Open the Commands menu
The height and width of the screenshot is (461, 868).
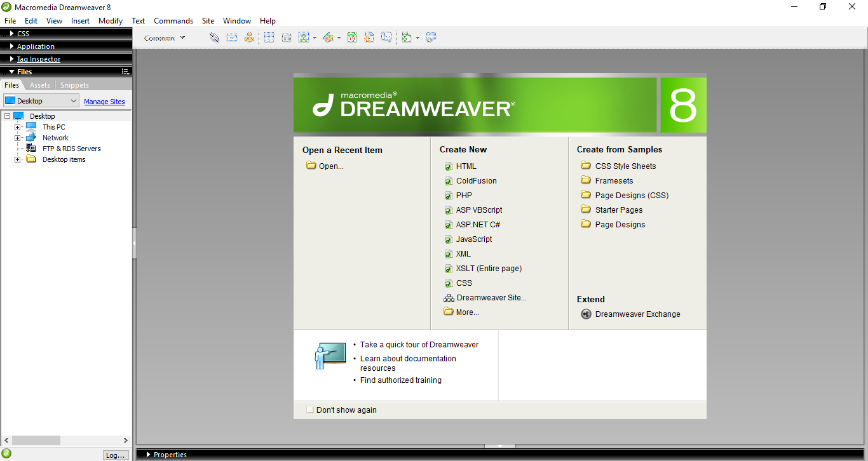tap(173, 21)
